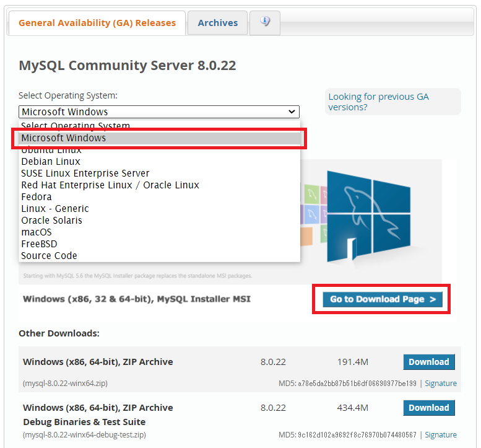Click the MySQL Windows logo banner image
Image resolution: width=481 pixels, height=448 pixels.
click(x=368, y=216)
